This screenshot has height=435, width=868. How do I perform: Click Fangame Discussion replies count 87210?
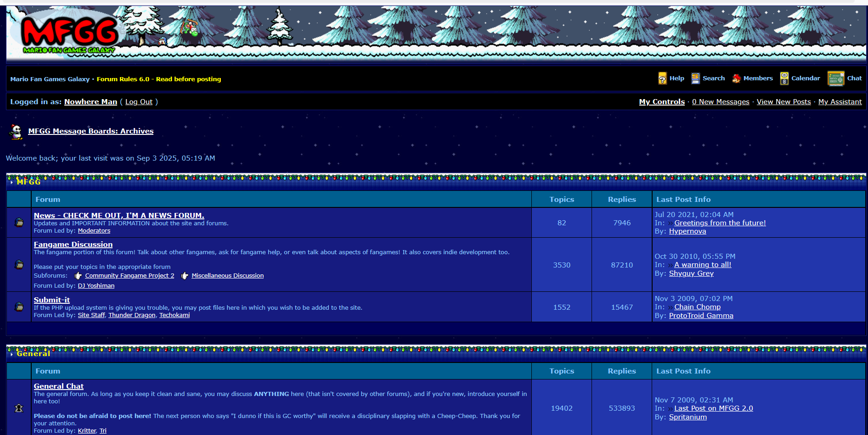tap(622, 265)
